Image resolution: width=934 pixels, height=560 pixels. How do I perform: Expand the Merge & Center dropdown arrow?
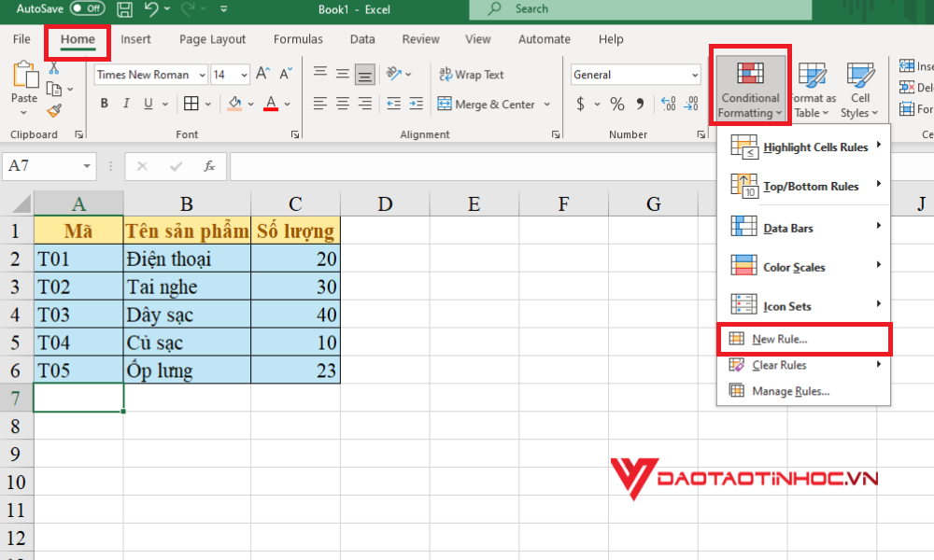coord(546,105)
